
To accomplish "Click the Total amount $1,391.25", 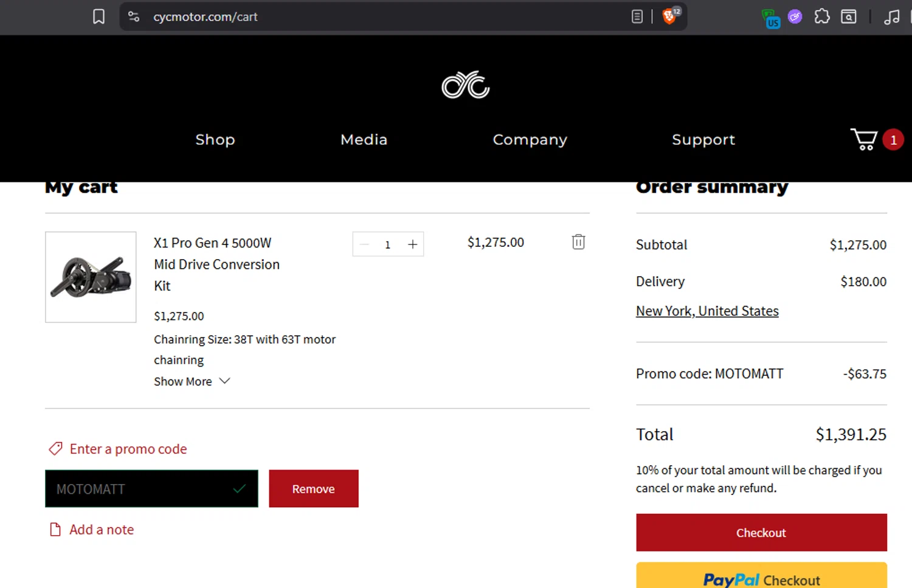I will coord(851,434).
